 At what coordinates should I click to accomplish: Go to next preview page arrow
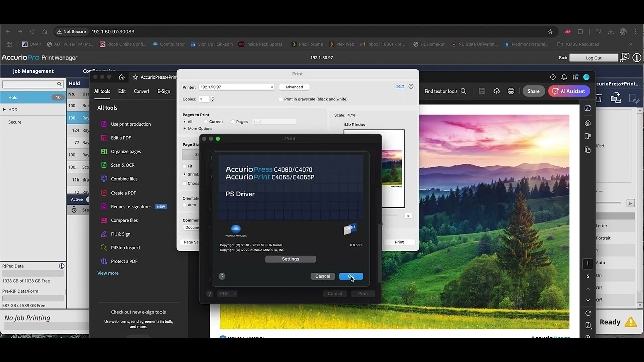point(408,216)
